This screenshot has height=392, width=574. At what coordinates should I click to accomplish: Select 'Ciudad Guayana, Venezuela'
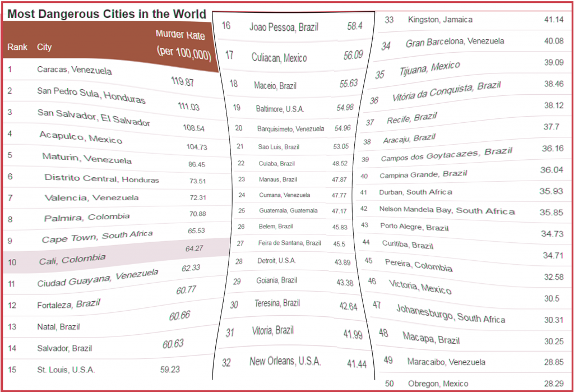[98, 278]
